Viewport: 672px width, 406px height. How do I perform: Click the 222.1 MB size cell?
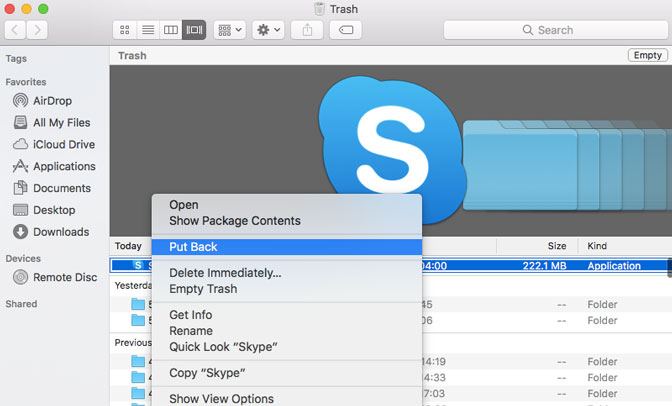544,266
